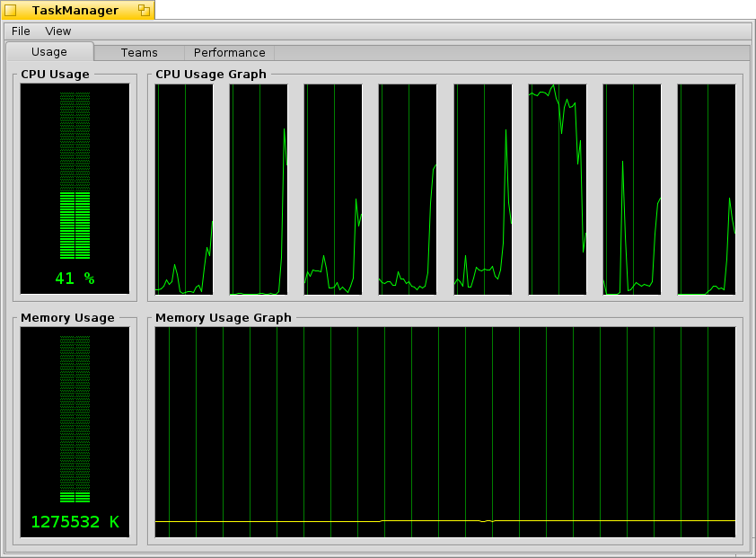Image resolution: width=756 pixels, height=558 pixels.
Task: Click the Memory Usage Graph area
Action: pyautogui.click(x=445, y=432)
